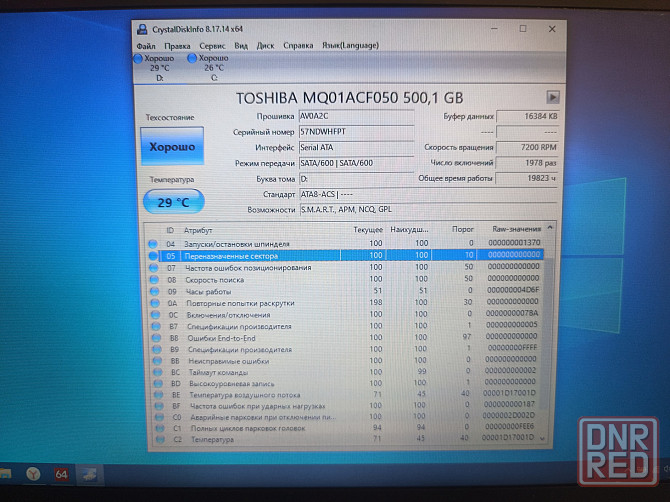The image size is (670, 502).
Task: Click status circle icon of row C2
Action: pyautogui.click(x=160, y=439)
